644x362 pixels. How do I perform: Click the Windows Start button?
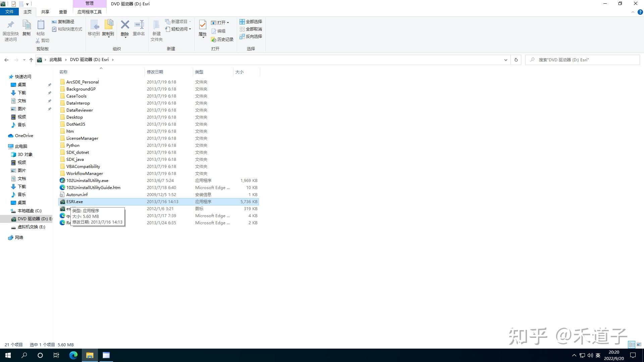[8, 355]
